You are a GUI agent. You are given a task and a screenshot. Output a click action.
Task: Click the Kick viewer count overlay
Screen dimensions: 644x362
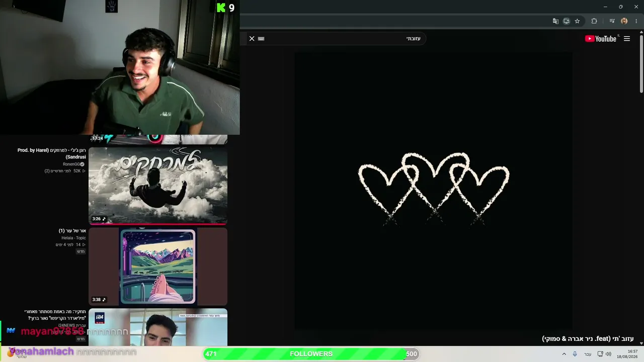tap(225, 8)
